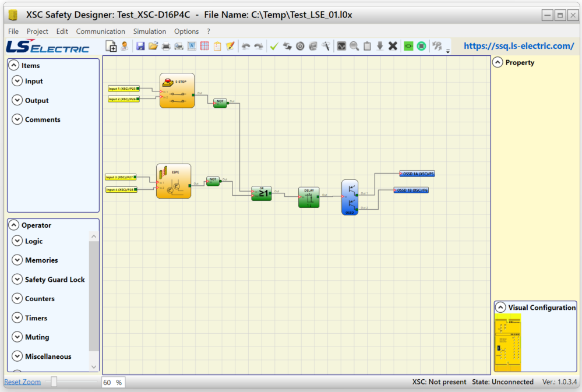Click the Operator panel scrollbar up arrow
This screenshot has height=392, width=582.
pyautogui.click(x=94, y=236)
